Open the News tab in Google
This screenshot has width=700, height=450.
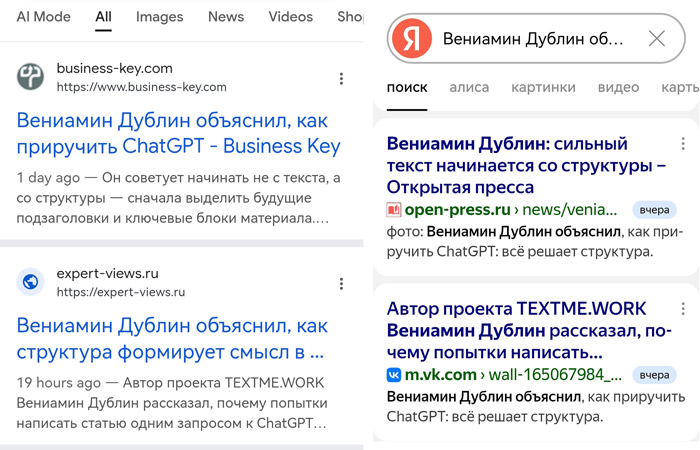[226, 17]
